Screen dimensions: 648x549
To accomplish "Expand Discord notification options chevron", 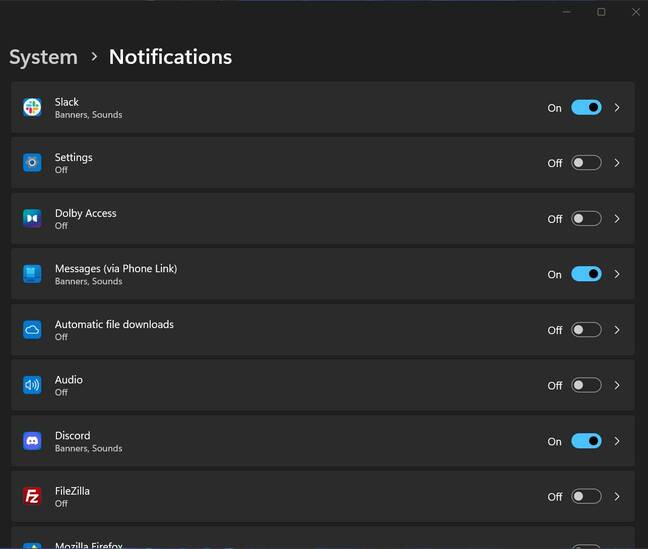I will coord(617,441).
